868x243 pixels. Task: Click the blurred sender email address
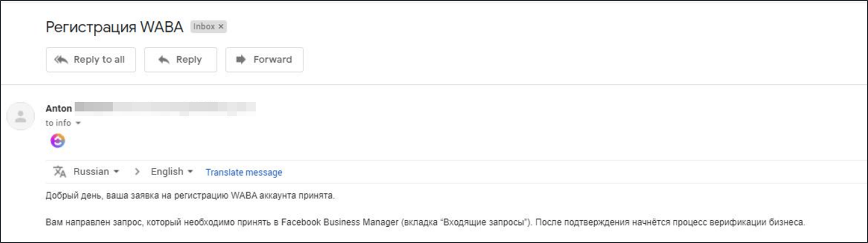pyautogui.click(x=165, y=107)
